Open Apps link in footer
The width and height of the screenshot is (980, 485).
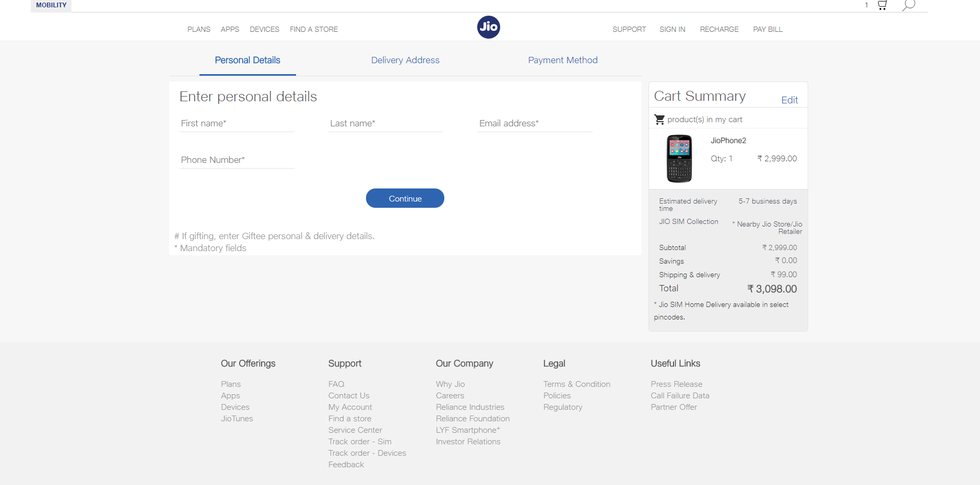[x=230, y=396]
